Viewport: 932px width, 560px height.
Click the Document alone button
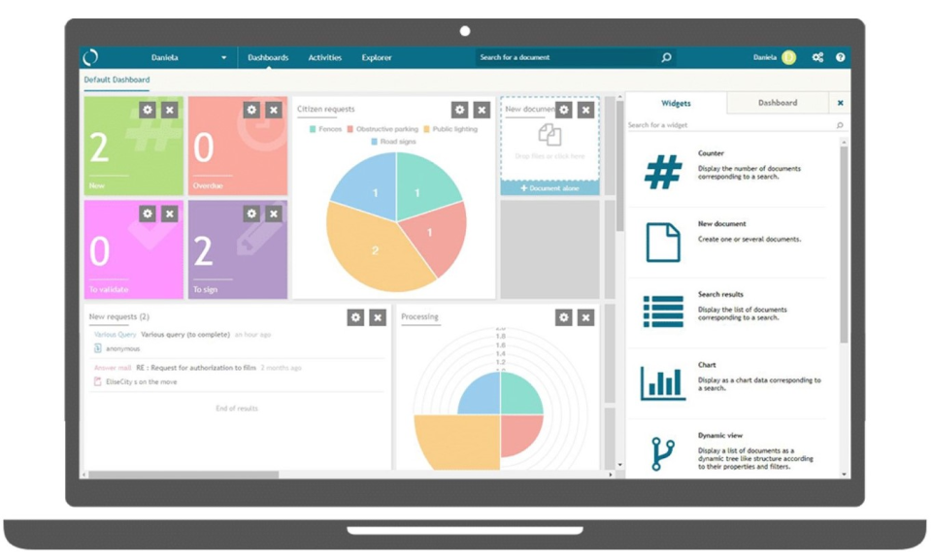tap(549, 188)
